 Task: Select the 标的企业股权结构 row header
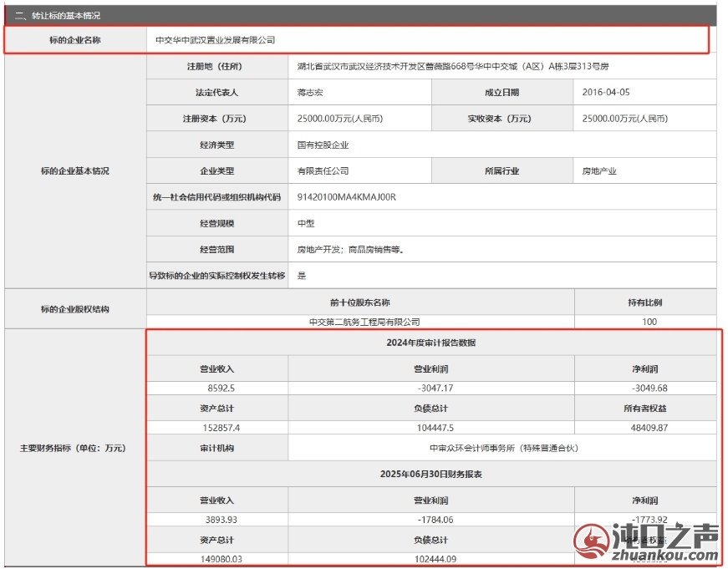click(74, 309)
